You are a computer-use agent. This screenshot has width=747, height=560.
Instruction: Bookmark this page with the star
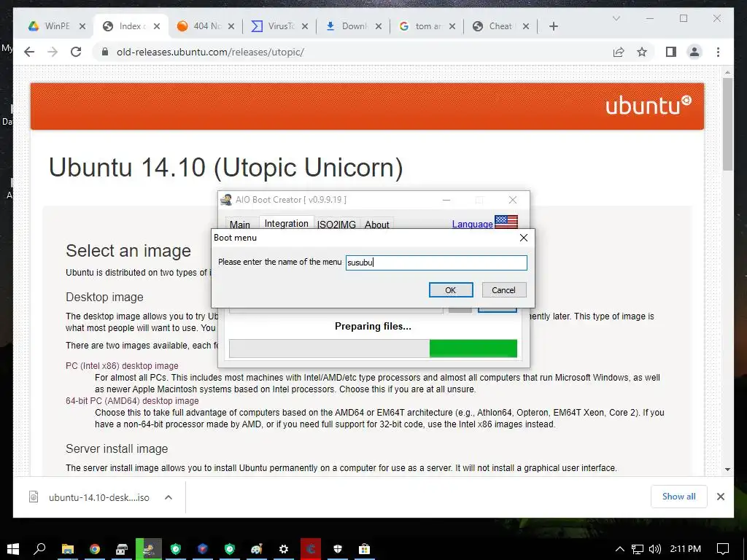pyautogui.click(x=642, y=52)
